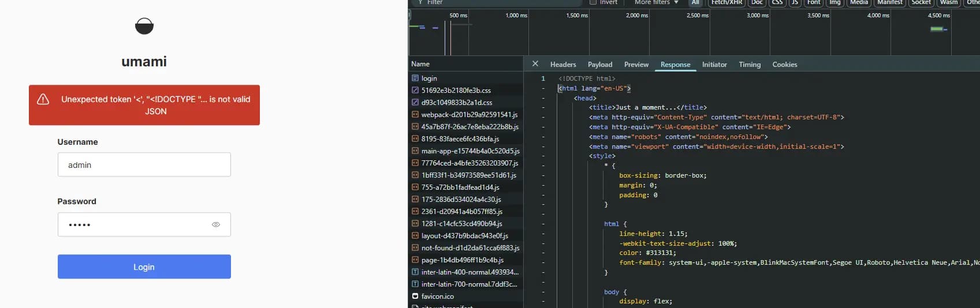Filter requests by Manifest type

tap(890, 2)
